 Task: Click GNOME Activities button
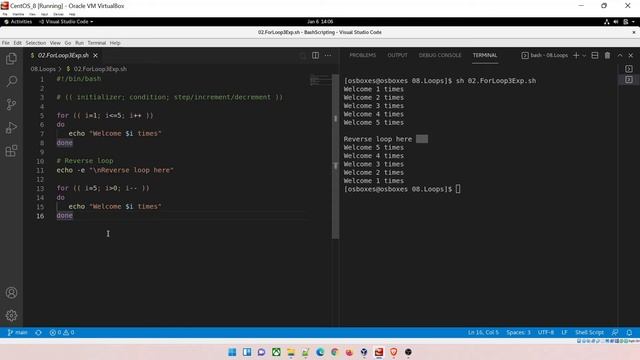click(x=18, y=22)
